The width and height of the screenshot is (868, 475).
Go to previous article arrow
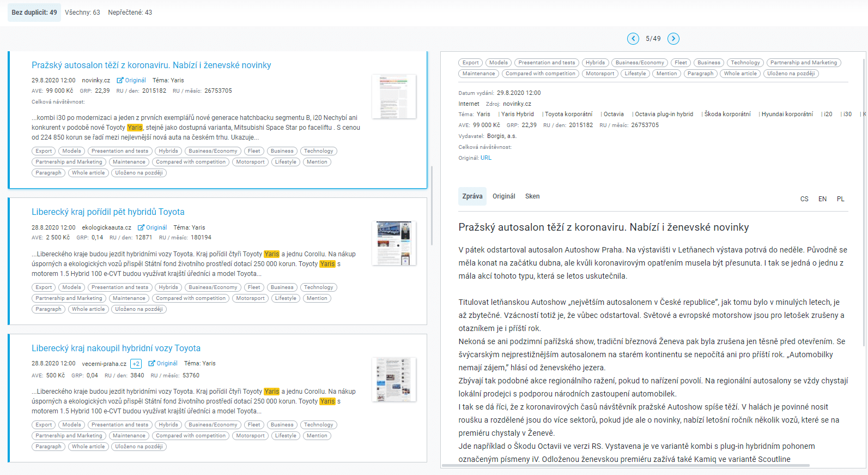[633, 39]
